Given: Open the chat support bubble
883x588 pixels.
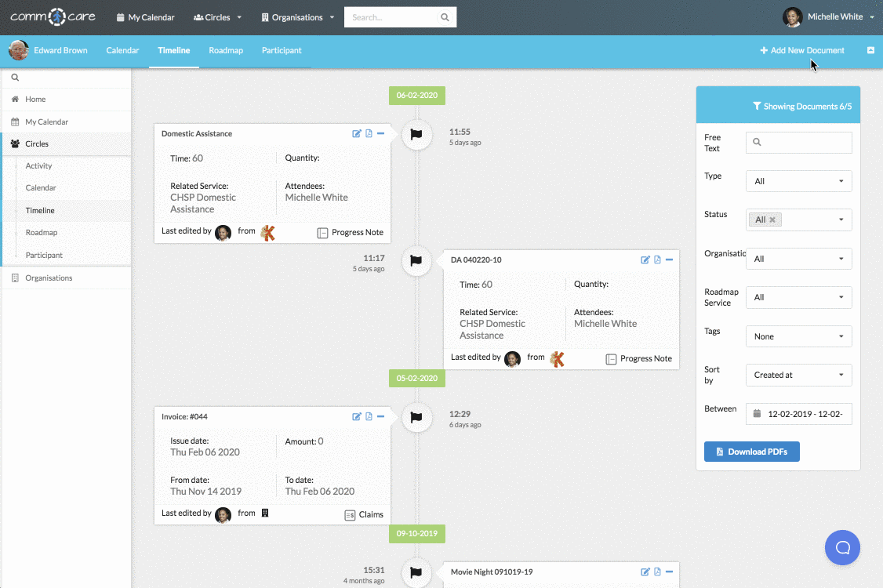Looking at the screenshot, I should click(x=842, y=547).
